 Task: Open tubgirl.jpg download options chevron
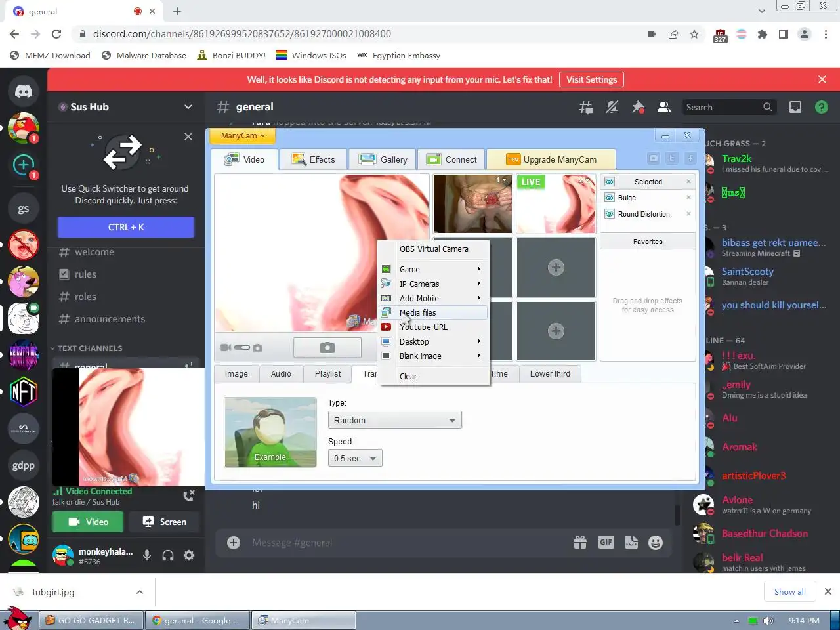(140, 592)
